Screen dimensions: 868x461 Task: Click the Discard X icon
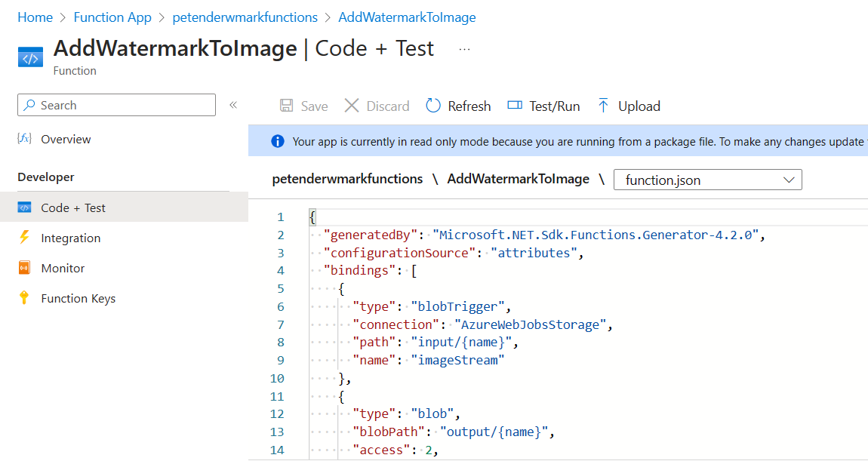pos(352,106)
